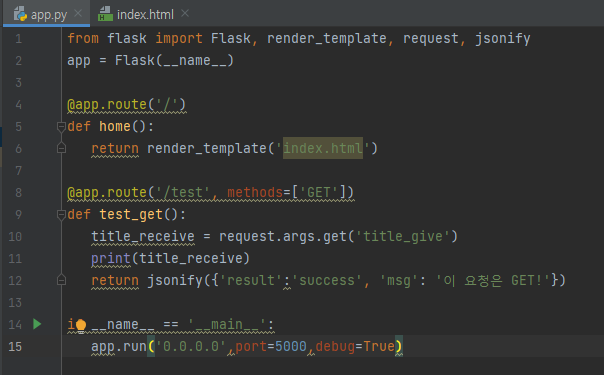Click the debug=True argument
The height and width of the screenshot is (375, 604).
(x=355, y=347)
